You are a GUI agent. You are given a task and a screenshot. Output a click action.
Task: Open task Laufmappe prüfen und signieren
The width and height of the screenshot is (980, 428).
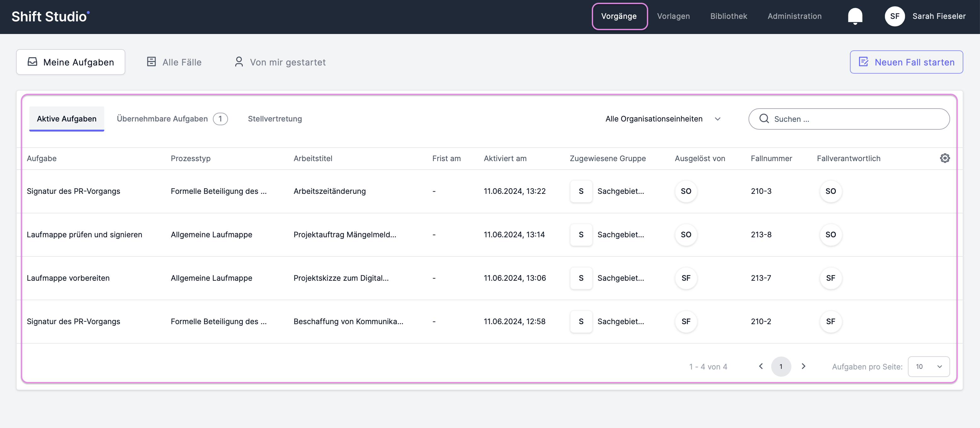coord(84,234)
